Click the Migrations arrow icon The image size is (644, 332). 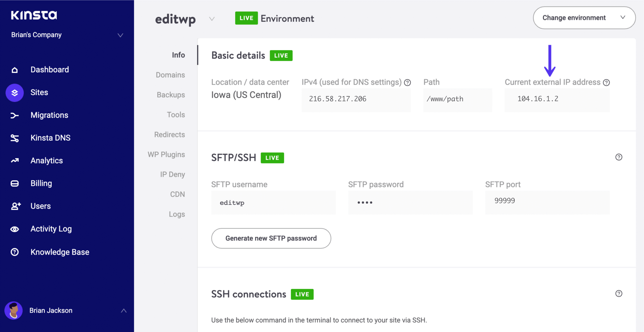14,115
